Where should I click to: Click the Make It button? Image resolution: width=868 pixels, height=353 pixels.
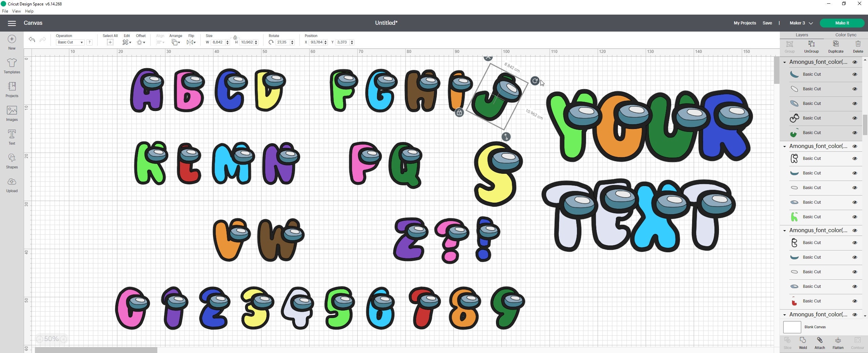coord(842,23)
